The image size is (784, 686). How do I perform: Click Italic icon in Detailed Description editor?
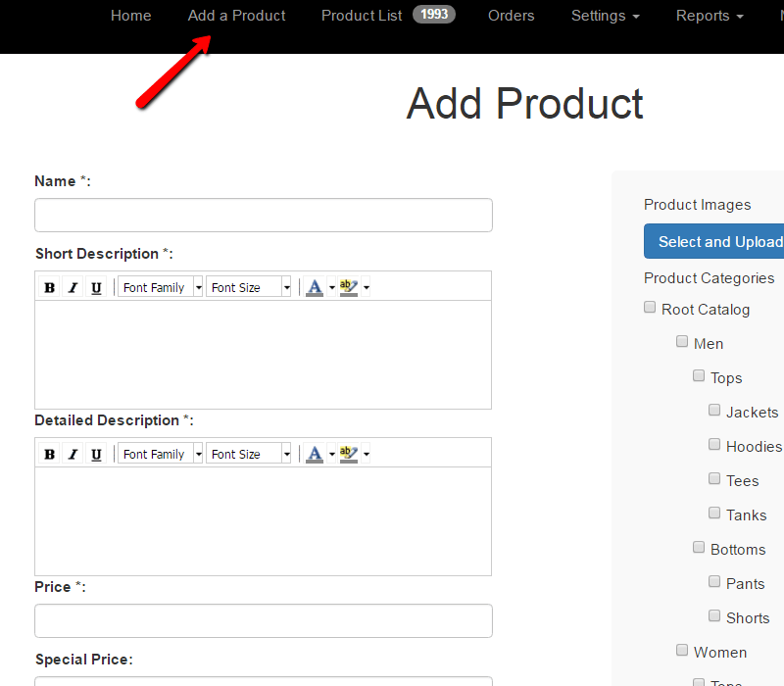pyautogui.click(x=73, y=454)
